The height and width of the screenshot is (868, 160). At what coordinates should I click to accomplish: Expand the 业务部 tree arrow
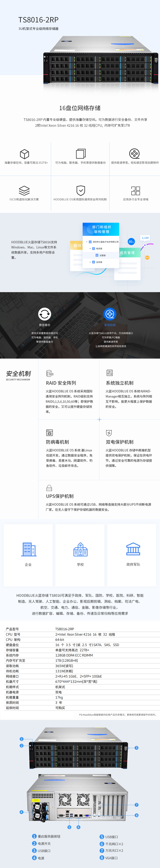click(90, 262)
